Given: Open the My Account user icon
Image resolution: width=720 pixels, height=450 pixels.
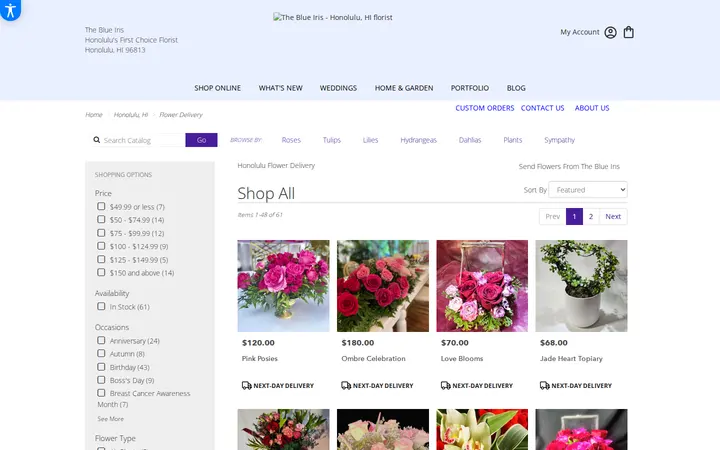Looking at the screenshot, I should click(x=610, y=32).
